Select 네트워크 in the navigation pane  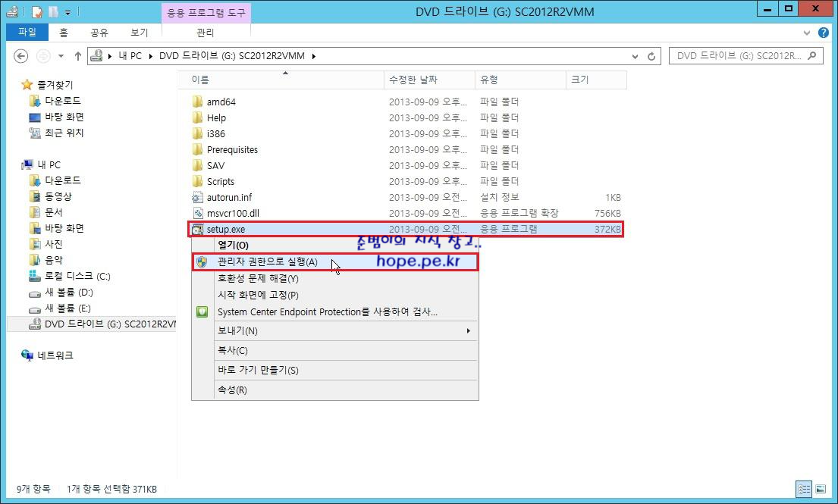pyautogui.click(x=55, y=355)
